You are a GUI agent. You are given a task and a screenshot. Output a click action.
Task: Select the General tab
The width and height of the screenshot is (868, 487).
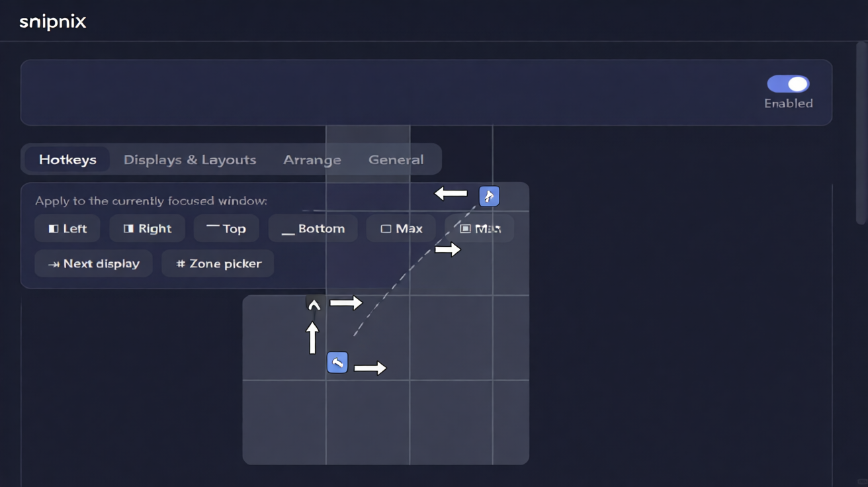[x=396, y=159]
